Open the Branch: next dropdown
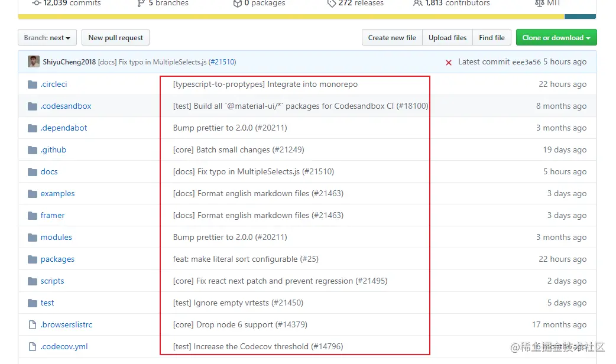 [x=47, y=38]
